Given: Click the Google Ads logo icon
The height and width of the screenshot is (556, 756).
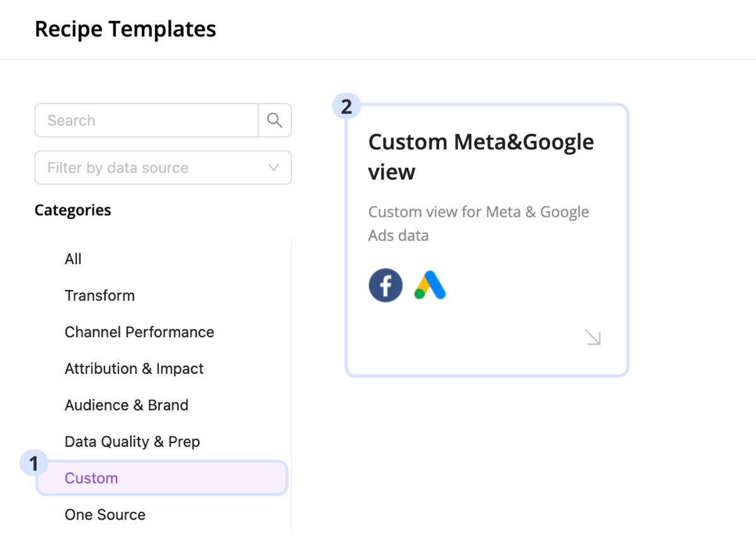Looking at the screenshot, I should [430, 286].
